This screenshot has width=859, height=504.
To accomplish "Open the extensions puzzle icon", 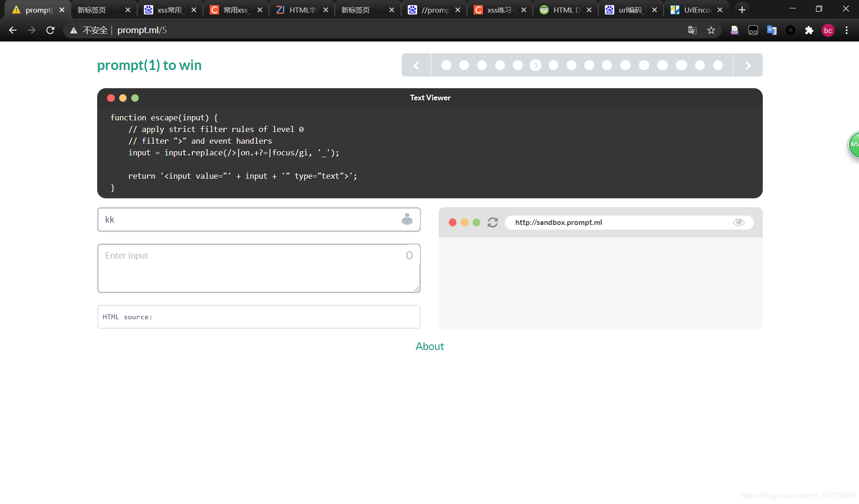I will [x=809, y=30].
